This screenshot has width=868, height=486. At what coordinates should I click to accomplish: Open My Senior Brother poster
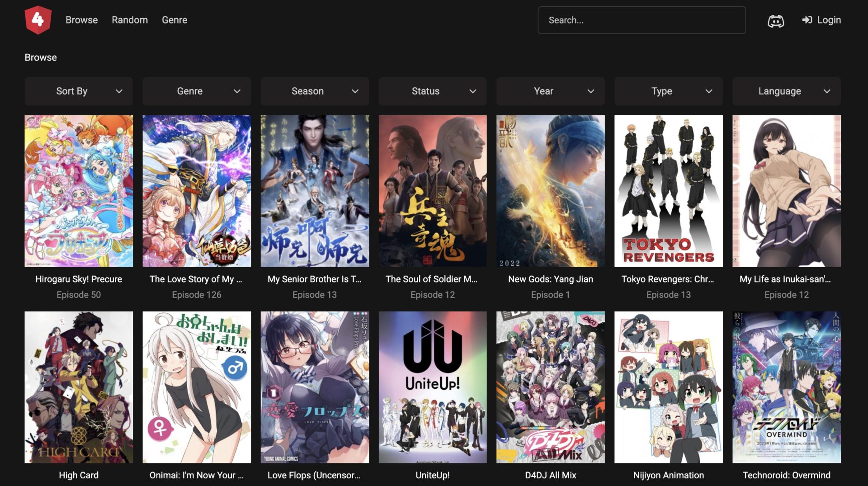[x=315, y=191]
